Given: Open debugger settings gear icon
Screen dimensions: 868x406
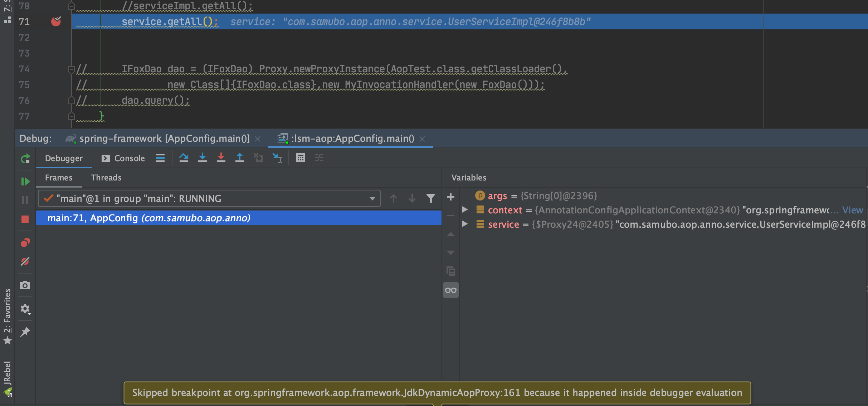Looking at the screenshot, I should (25, 309).
